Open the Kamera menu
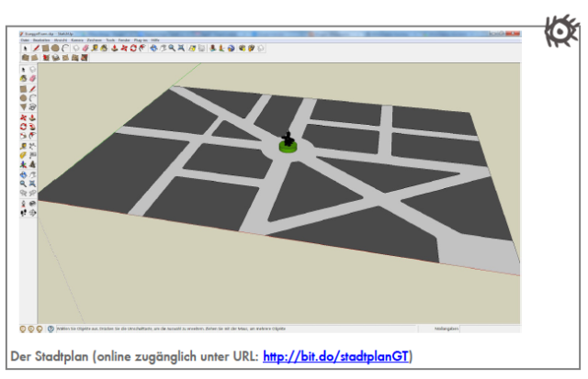 pyautogui.click(x=77, y=40)
